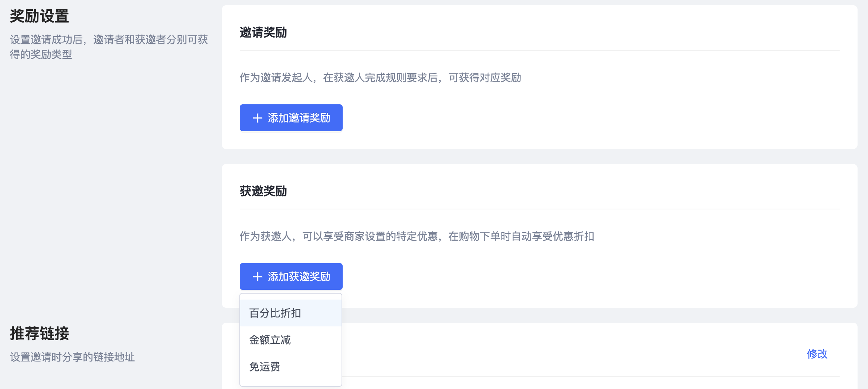
Task: Click the 获邀奖励 card title
Action: pyautogui.click(x=263, y=192)
